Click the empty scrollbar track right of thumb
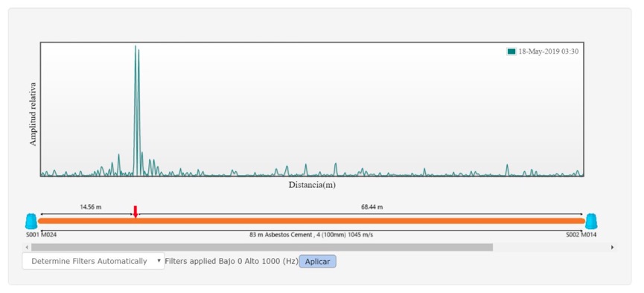644x293 pixels. [x=551, y=248]
